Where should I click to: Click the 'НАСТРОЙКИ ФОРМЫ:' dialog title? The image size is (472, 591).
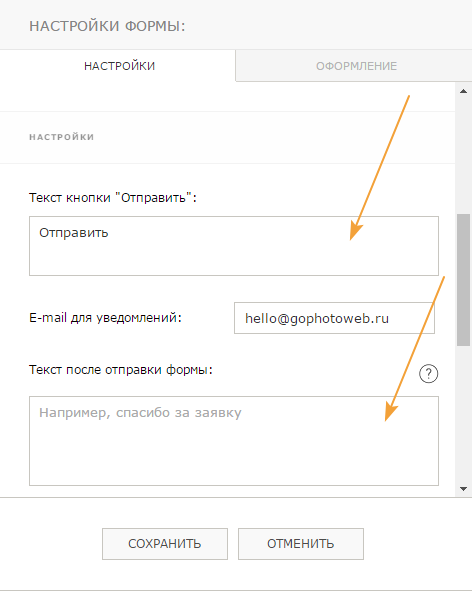click(107, 26)
